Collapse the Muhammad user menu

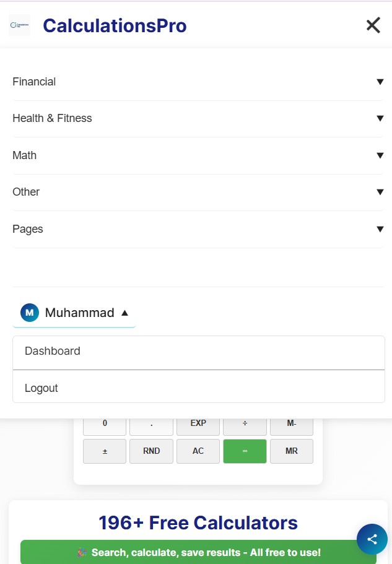[124, 313]
